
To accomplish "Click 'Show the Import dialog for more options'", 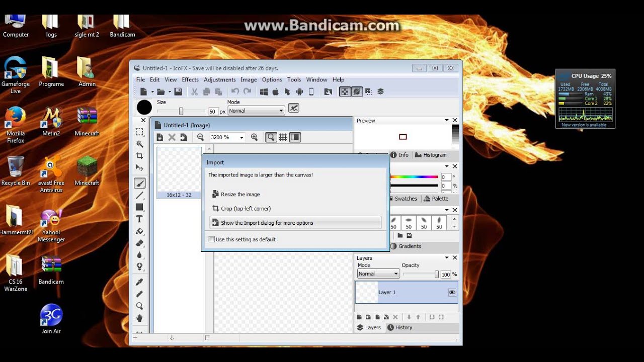I will point(295,223).
